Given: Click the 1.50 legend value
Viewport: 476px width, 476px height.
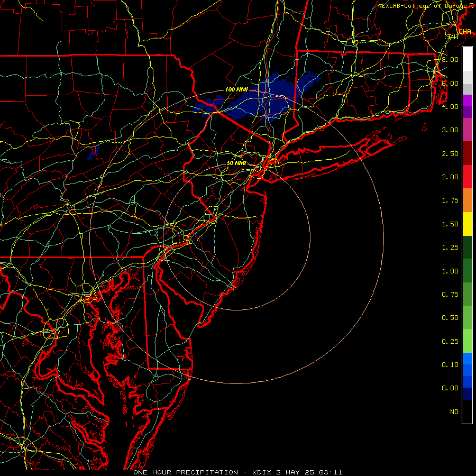Looking at the screenshot, I should point(450,224).
